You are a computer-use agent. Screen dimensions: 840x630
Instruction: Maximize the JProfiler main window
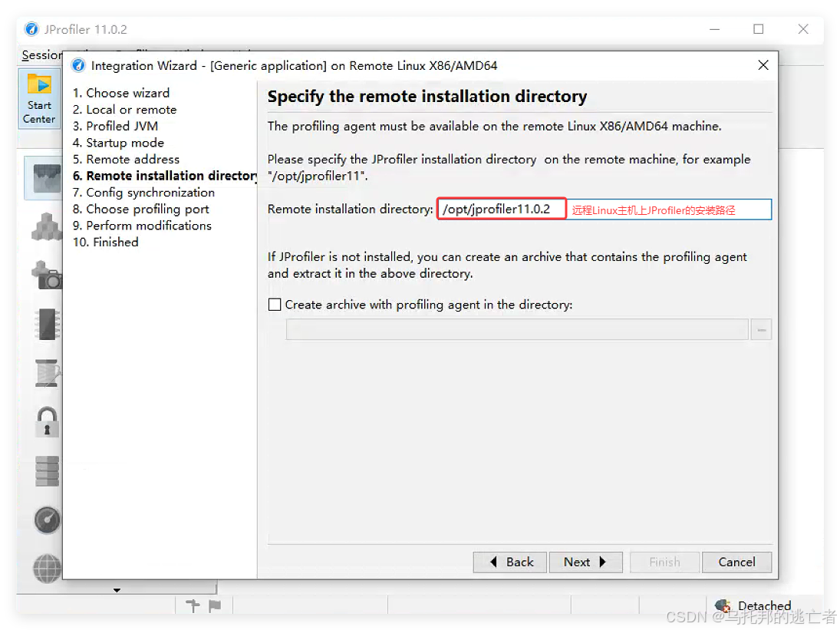tap(759, 29)
